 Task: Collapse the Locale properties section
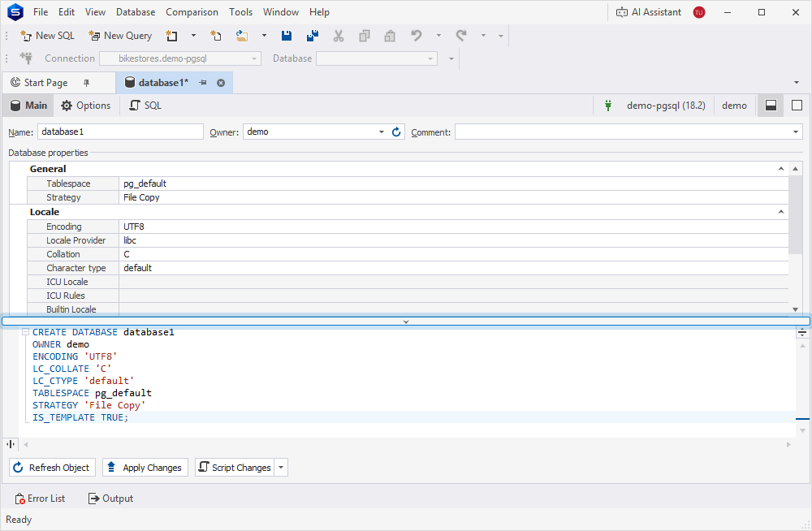(781, 212)
